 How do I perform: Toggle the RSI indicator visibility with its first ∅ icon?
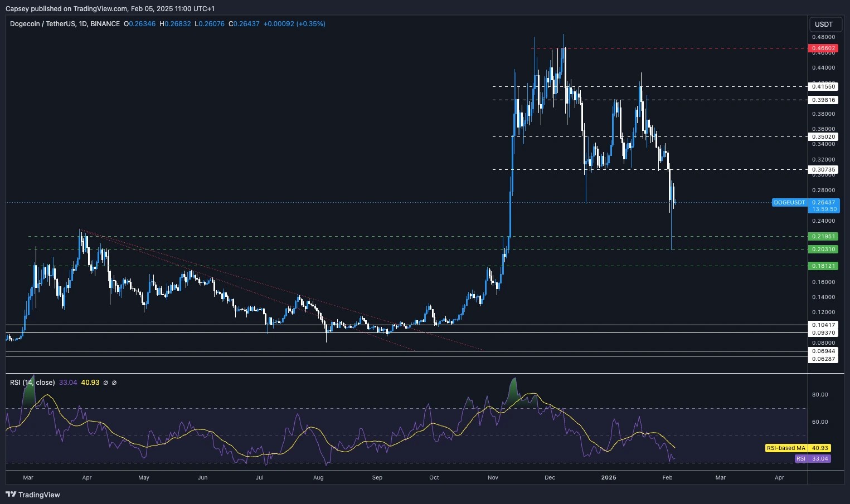(x=104, y=383)
